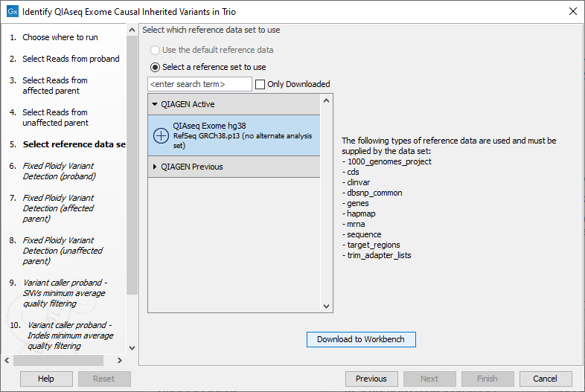Choose 'Select a reference set to use' option

155,67
